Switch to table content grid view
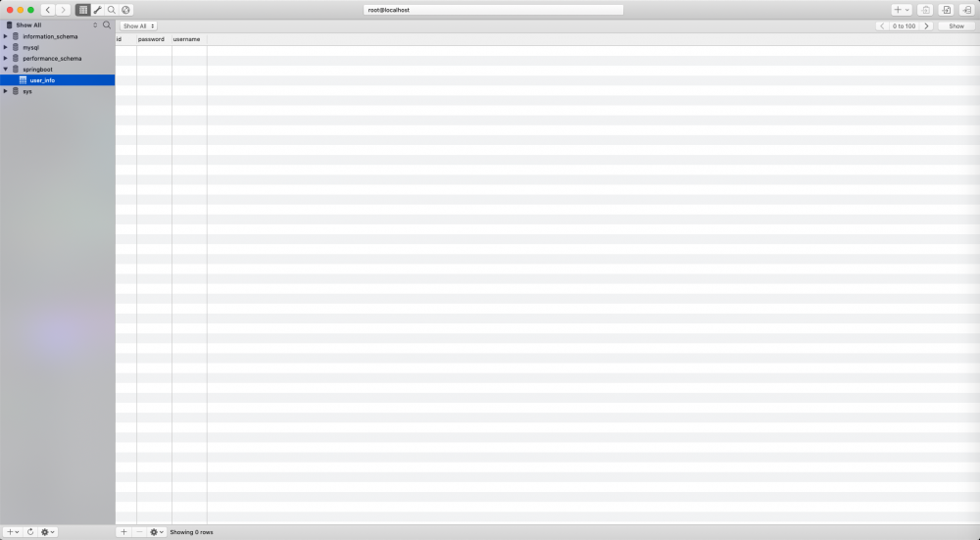The image size is (980, 540). (83, 10)
